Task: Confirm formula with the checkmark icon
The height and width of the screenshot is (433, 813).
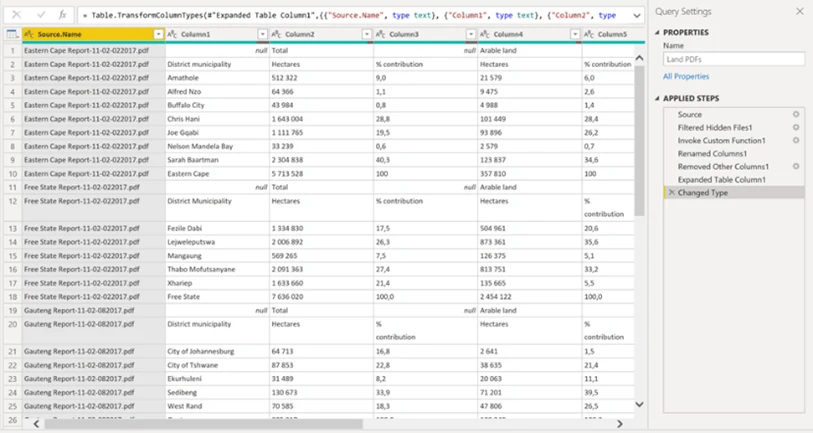Action: pos(40,15)
